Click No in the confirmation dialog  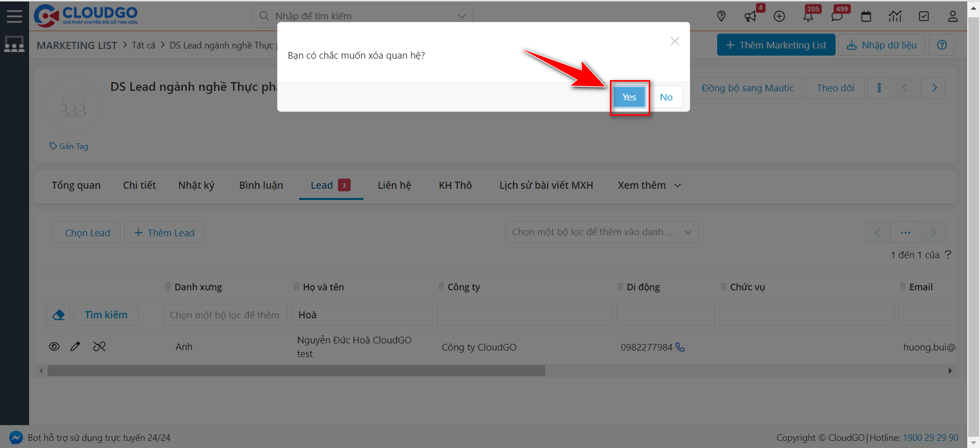pyautogui.click(x=666, y=97)
